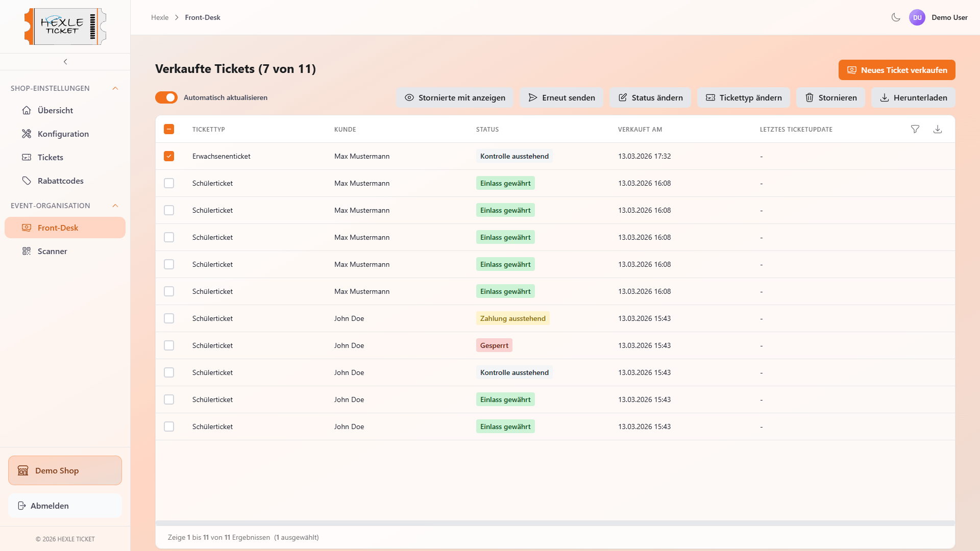This screenshot has height=551, width=980.
Task: Open Rabattcodes in sidebar
Action: pyautogui.click(x=60, y=181)
